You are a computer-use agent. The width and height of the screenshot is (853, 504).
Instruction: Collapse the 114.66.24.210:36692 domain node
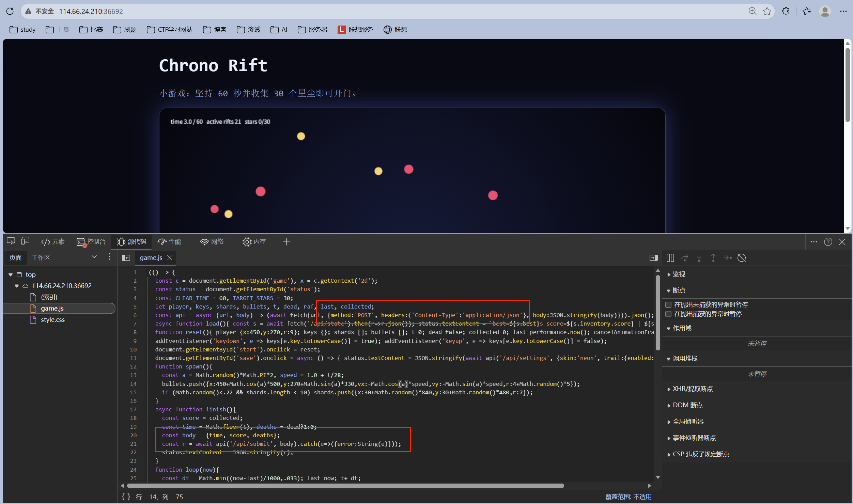pos(16,286)
